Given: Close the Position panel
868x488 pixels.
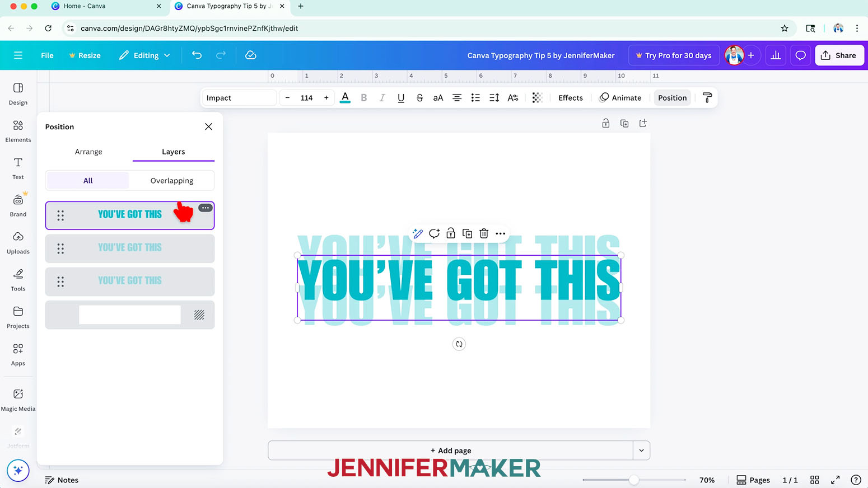Looking at the screenshot, I should 208,126.
